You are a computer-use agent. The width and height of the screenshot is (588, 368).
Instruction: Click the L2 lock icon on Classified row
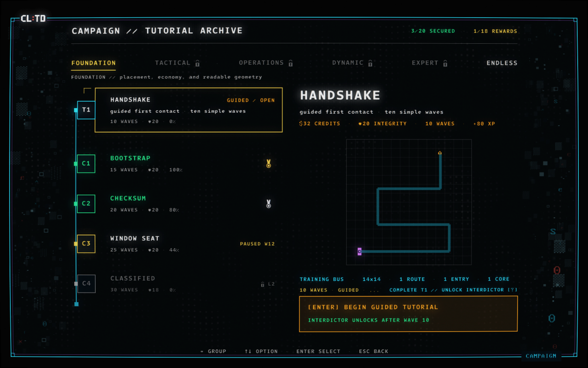[263, 284]
